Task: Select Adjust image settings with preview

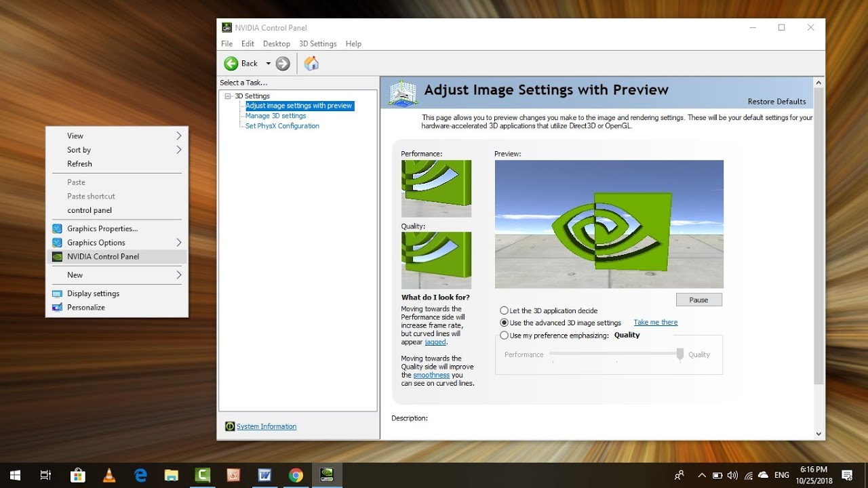Action: point(299,106)
